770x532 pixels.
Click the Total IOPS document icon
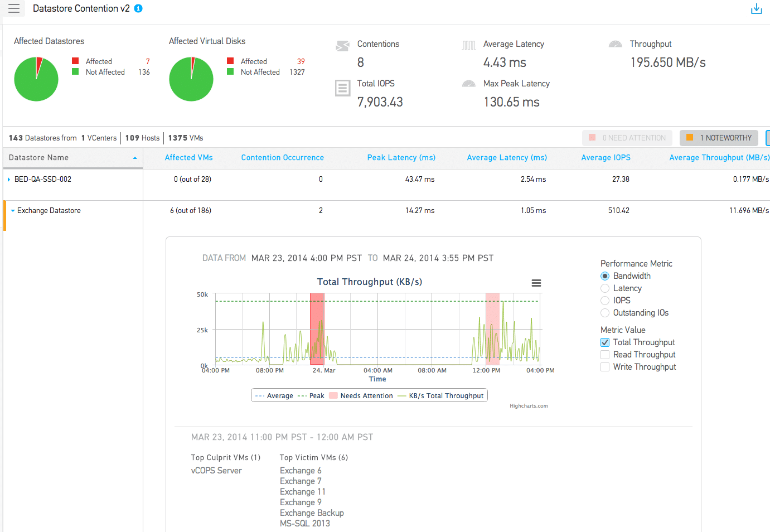click(342, 88)
